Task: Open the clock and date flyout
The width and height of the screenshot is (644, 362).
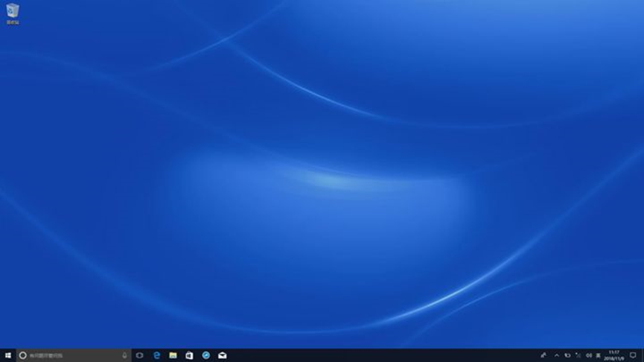Action: (614, 355)
